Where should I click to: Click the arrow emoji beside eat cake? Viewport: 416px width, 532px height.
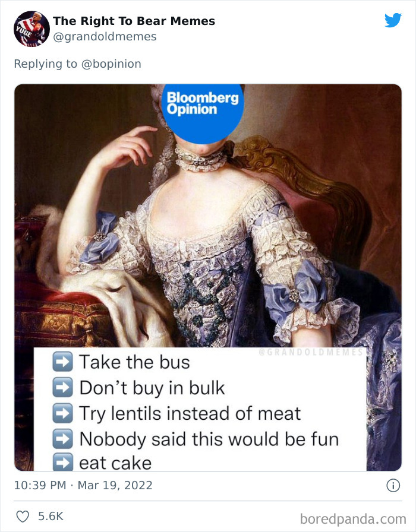[62, 462]
